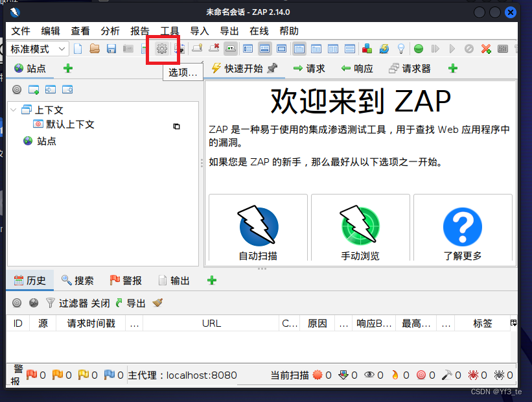532x402 pixels.
Task: Open the 导出 menu
Action: [229, 31]
